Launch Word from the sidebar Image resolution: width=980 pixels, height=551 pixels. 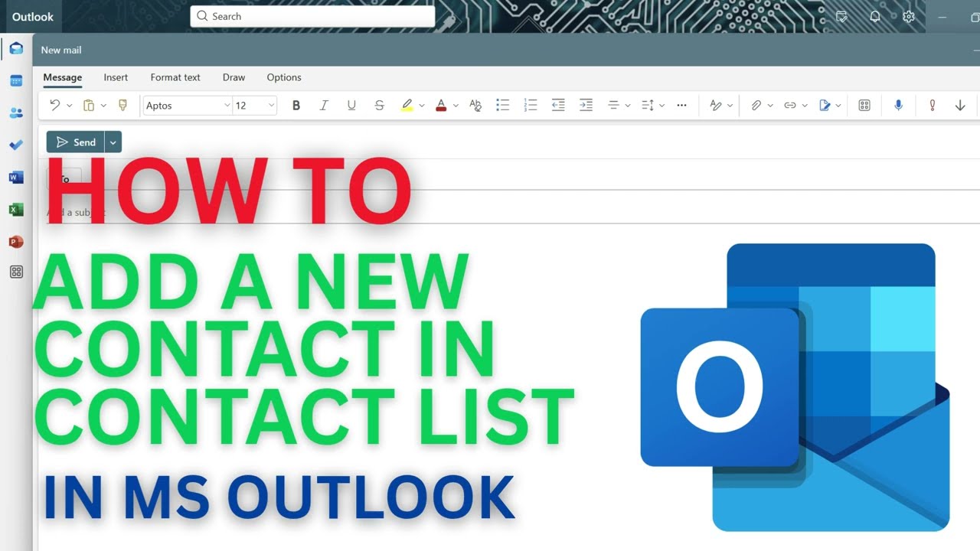click(x=16, y=178)
